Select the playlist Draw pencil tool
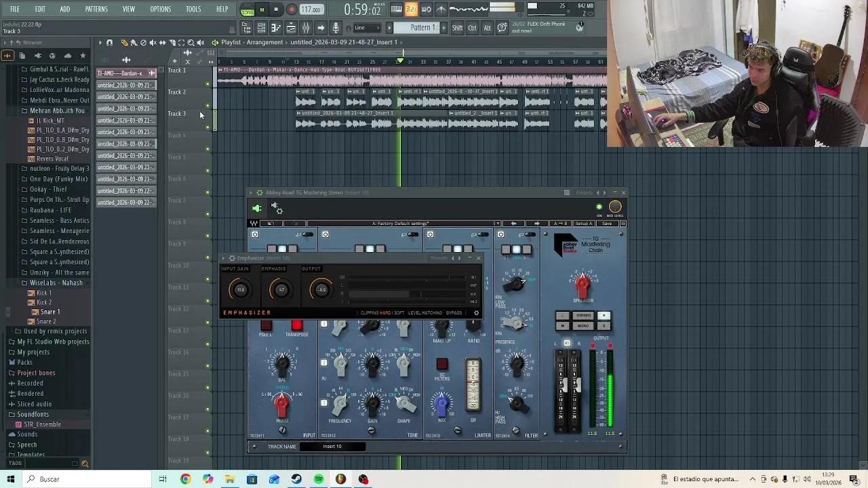The width and height of the screenshot is (868, 488). coord(124,43)
